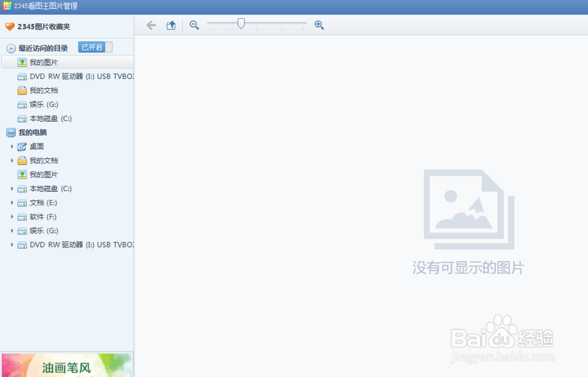Expand the 软件 (F:) drive node
This screenshot has width=588, height=377.
12,217
